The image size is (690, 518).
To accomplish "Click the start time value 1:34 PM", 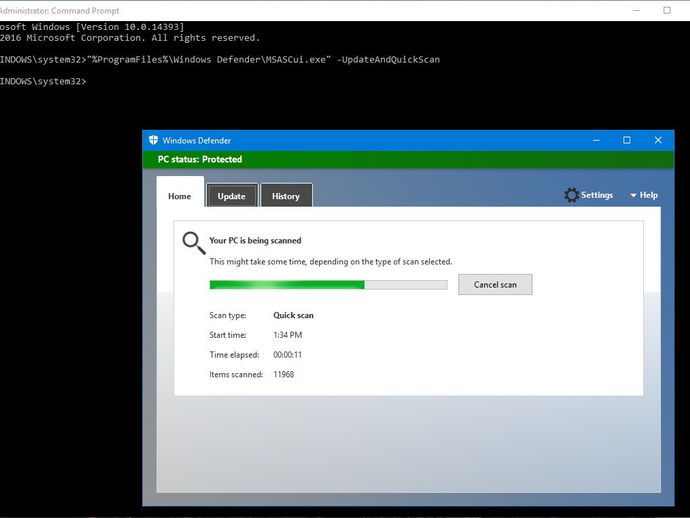I will 288,335.
